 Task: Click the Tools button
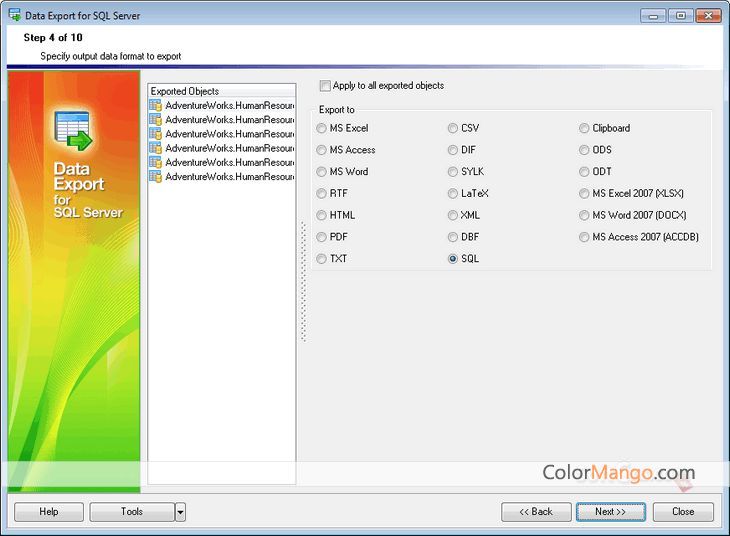(132, 512)
